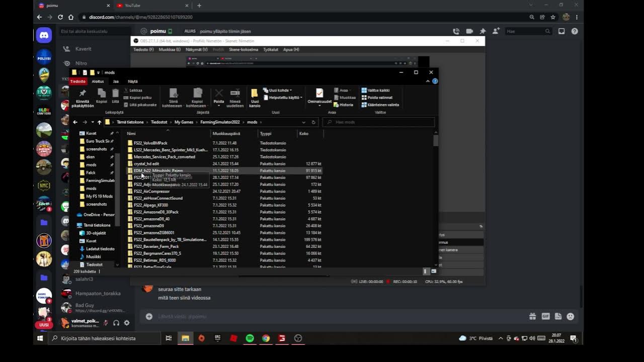The height and width of the screenshot is (362, 644).
Task: Open the Windows Start menu
Action: pyautogui.click(x=40, y=338)
